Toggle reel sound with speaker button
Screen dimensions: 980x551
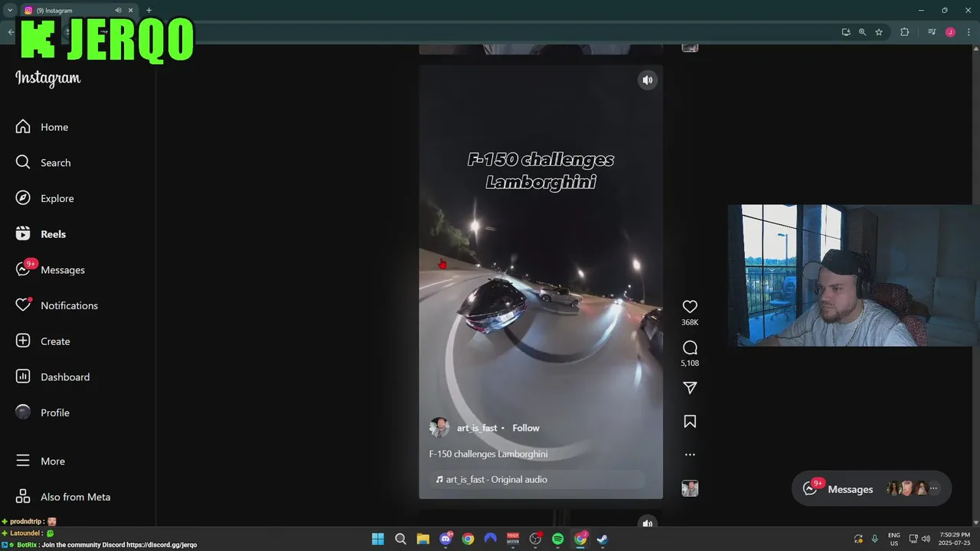pos(648,80)
